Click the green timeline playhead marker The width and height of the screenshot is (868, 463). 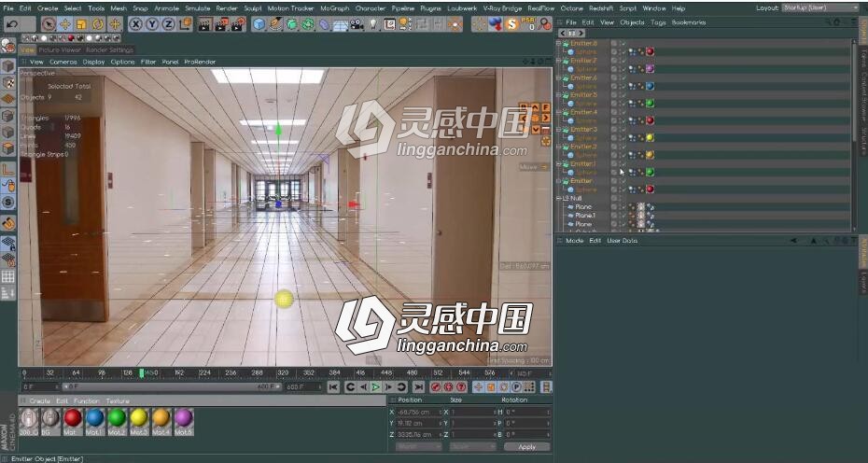142,373
